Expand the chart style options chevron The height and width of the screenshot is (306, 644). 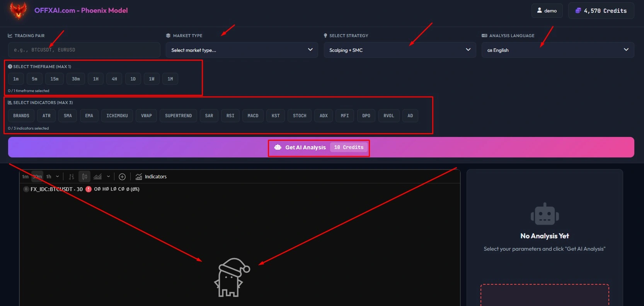(108, 177)
